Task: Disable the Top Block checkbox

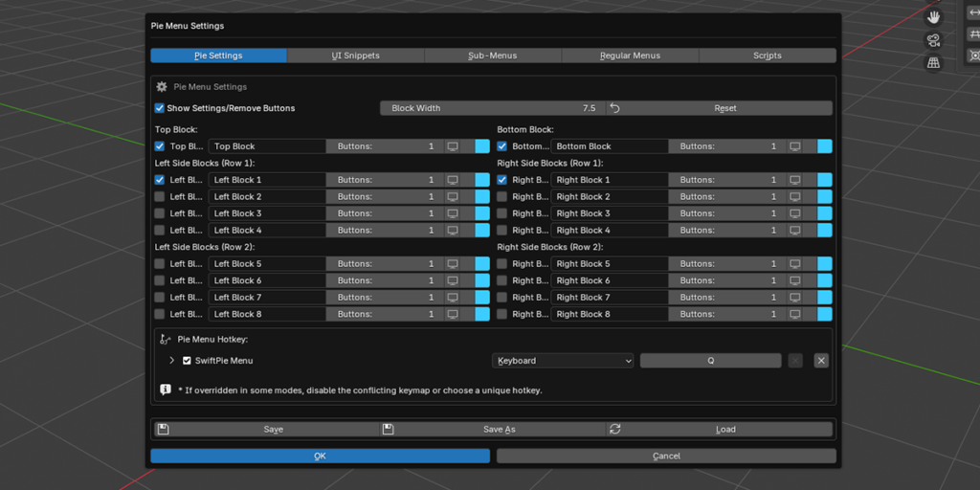Action: tap(160, 146)
